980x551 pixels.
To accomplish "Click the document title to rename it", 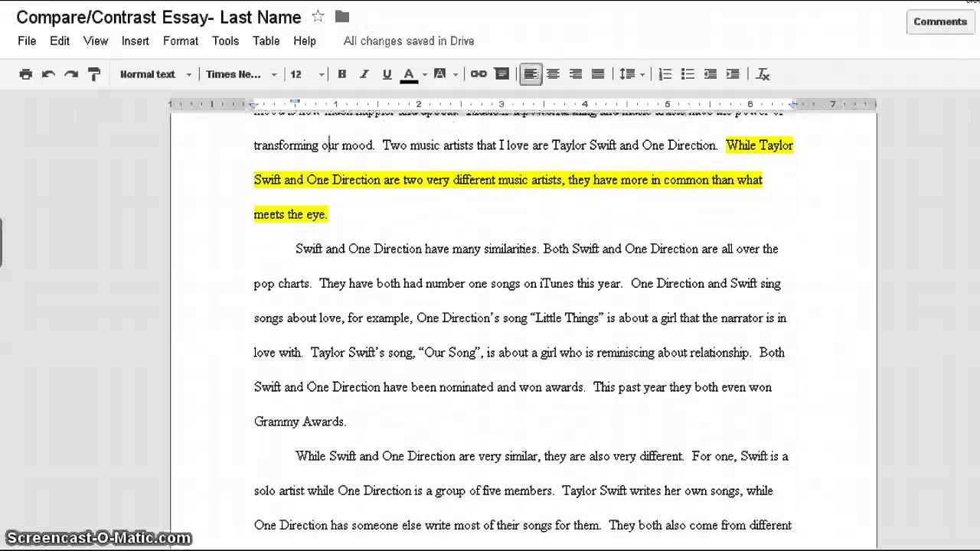I will pyautogui.click(x=158, y=17).
